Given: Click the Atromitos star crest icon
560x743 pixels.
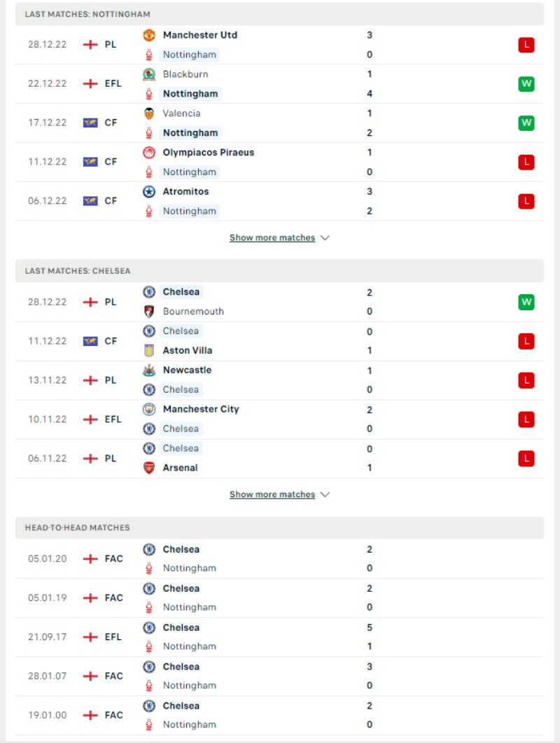Looking at the screenshot, I should click(149, 191).
